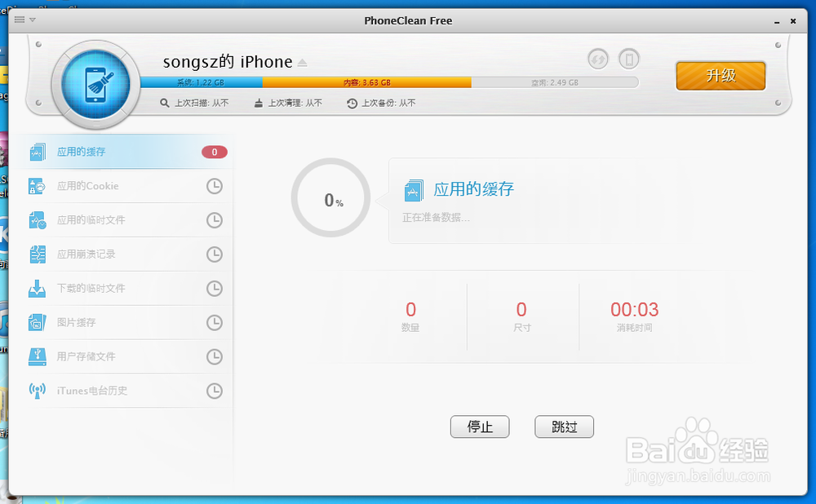This screenshot has height=504, width=816.
Task: Click the 上次备份 history clock icon
Action: [352, 103]
